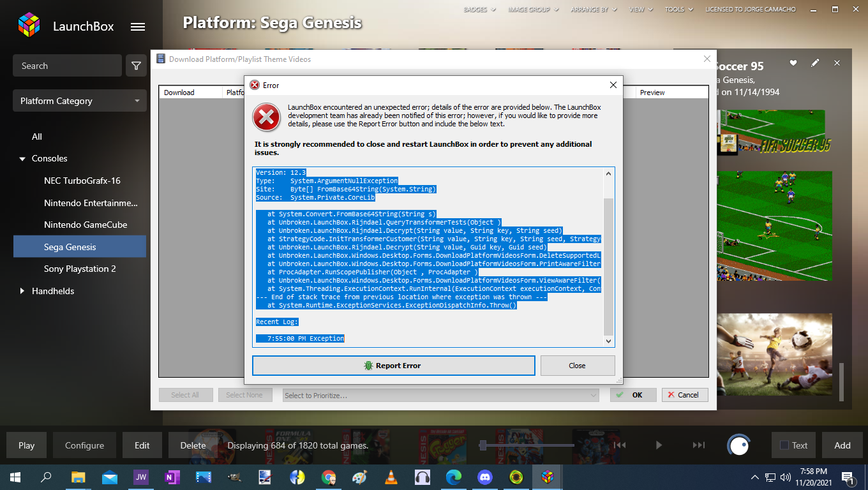Viewport: 868px width, 490px height.
Task: Open the video editor film icon in taskbar
Action: 203,477
